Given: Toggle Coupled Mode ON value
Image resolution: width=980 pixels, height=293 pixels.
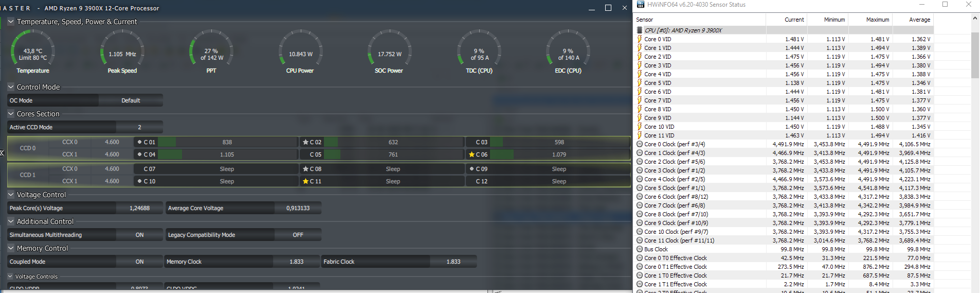Looking at the screenshot, I should [139, 262].
